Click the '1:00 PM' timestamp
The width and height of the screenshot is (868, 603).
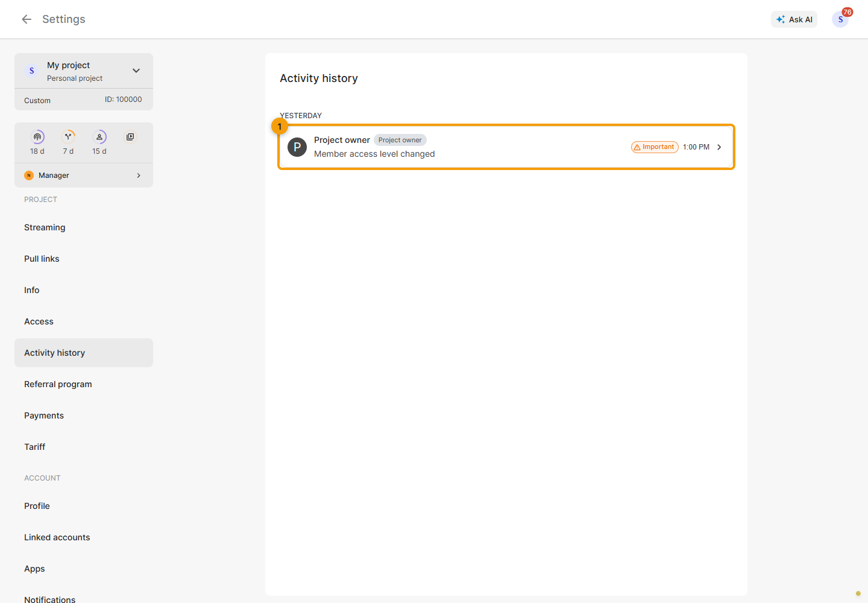[x=696, y=147]
